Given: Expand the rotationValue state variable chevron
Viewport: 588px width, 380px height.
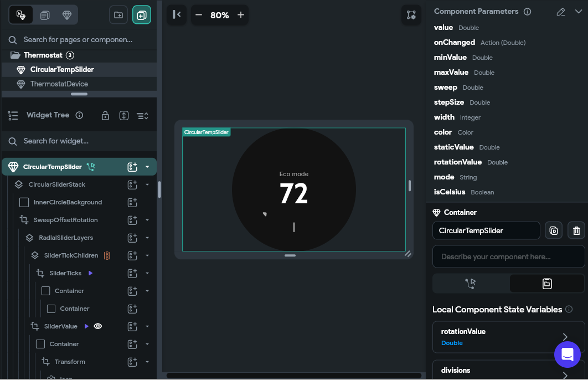Looking at the screenshot, I should [x=565, y=337].
